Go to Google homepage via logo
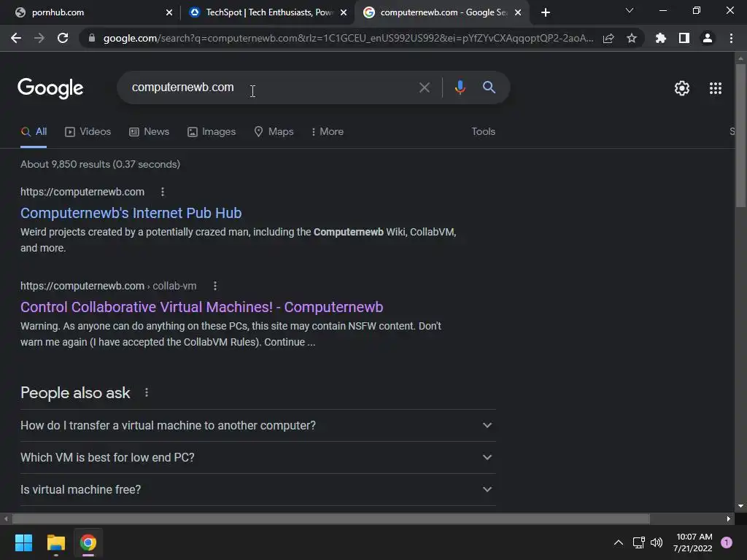 click(50, 88)
